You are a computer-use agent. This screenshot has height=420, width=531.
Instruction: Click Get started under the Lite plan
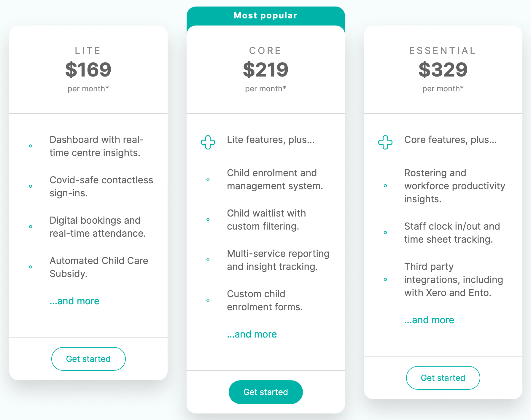click(88, 359)
